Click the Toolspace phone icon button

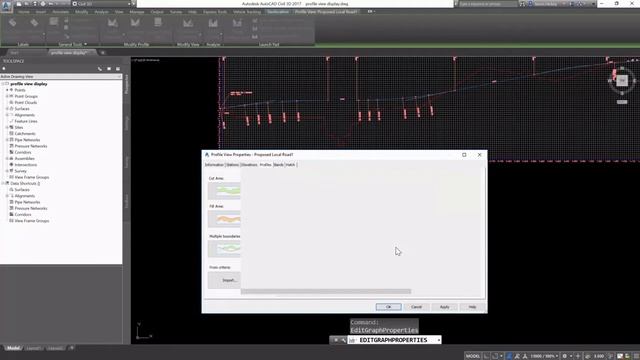[100, 69]
